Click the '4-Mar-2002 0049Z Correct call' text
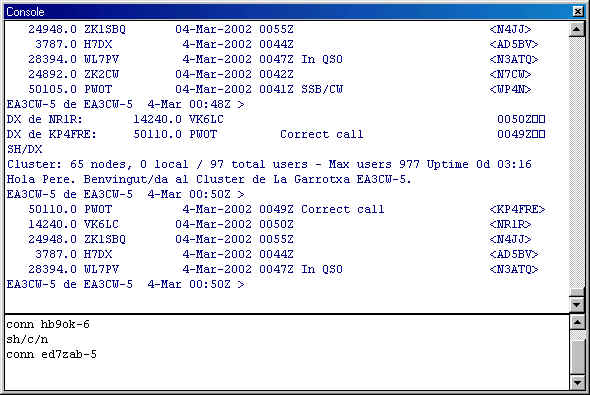This screenshot has height=395, width=590. 283,209
